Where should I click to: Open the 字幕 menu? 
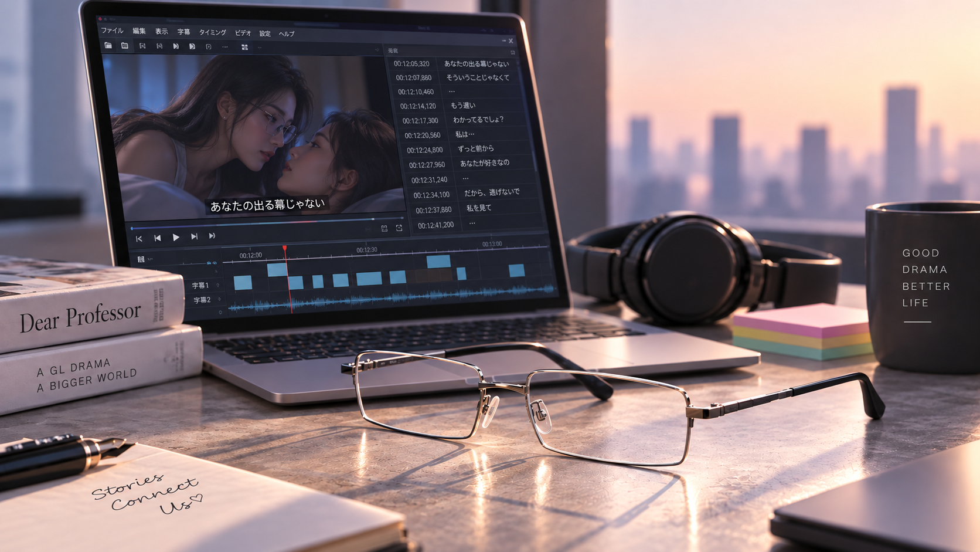pyautogui.click(x=183, y=32)
